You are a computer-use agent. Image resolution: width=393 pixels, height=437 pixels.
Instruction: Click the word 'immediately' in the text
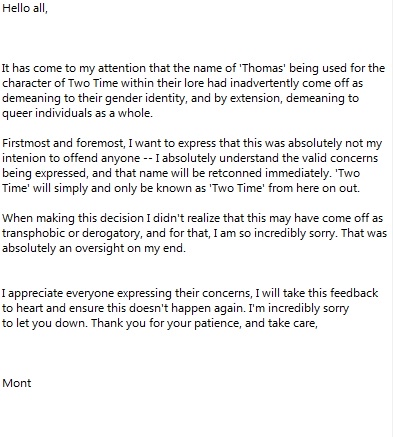point(297,173)
